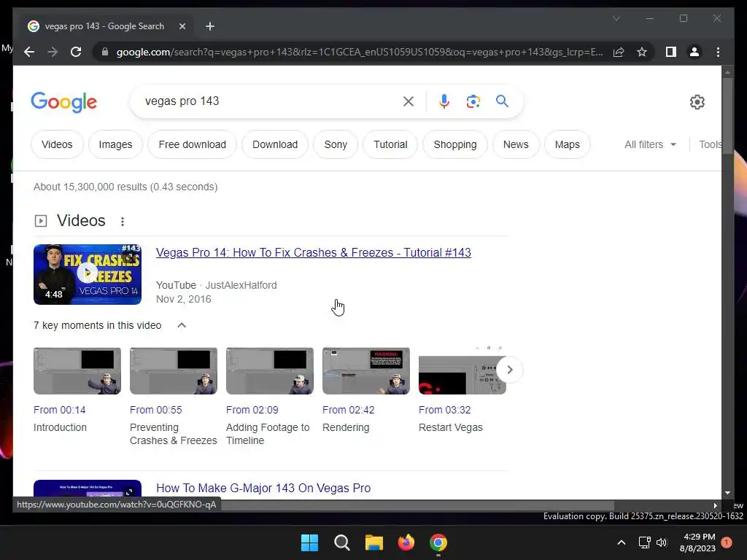Jump to key moment From 00:14
This screenshot has width=747, height=560.
[x=60, y=410]
